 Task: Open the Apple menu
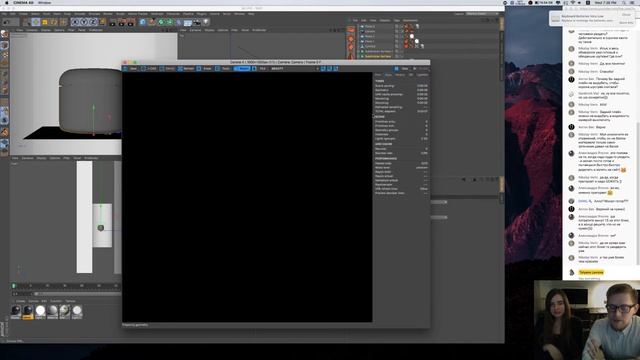point(6,2)
